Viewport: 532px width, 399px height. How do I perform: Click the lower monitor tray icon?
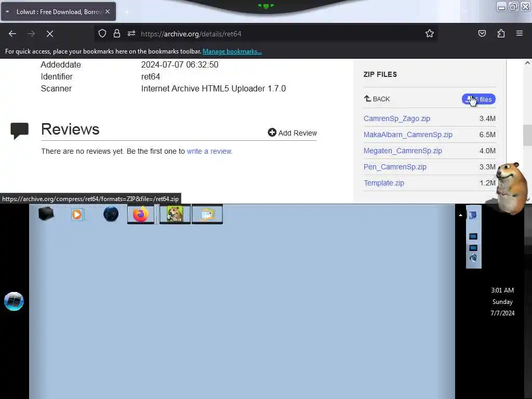coord(473,248)
